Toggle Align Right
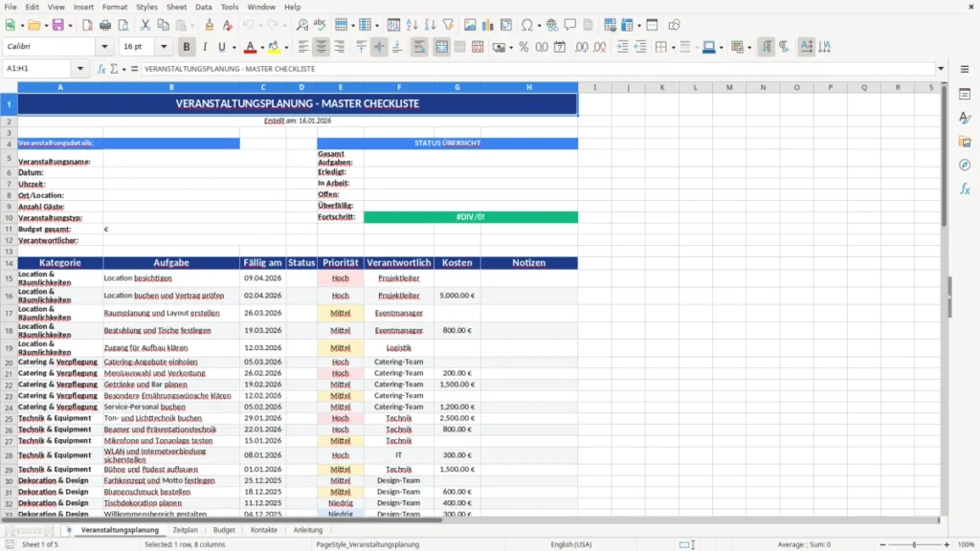The height and width of the screenshot is (551, 980). (340, 47)
